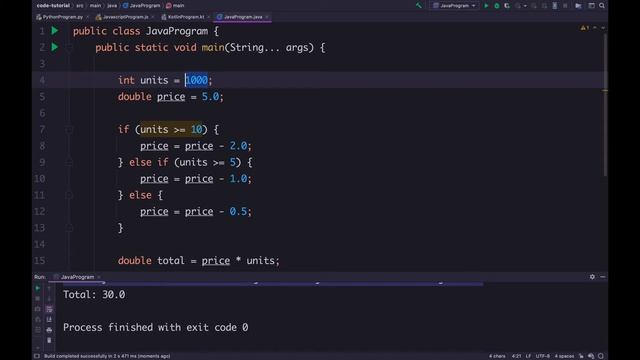Click the cursor position 4:21 indicator in the status bar
Image resolution: width=640 pixels, height=360 pixels.
[516, 356]
